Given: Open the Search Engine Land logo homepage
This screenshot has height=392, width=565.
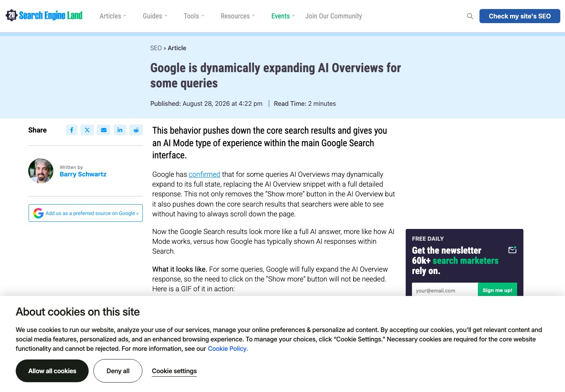Looking at the screenshot, I should (44, 16).
